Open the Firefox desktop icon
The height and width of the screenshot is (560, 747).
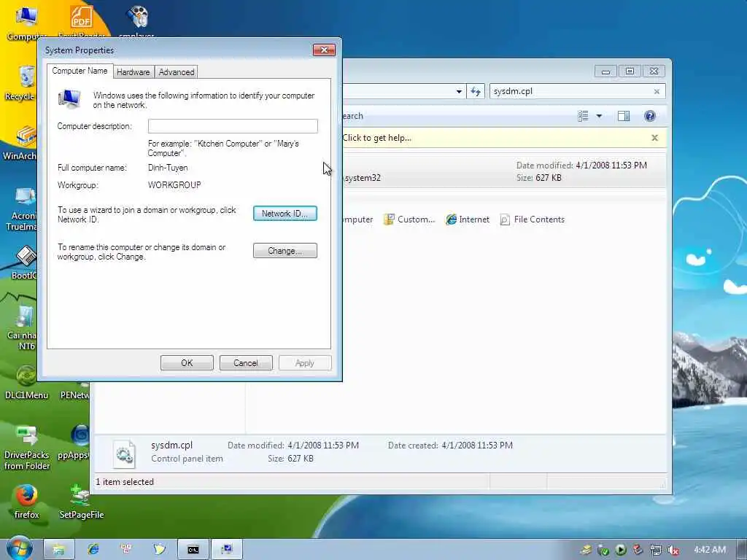[27, 502]
